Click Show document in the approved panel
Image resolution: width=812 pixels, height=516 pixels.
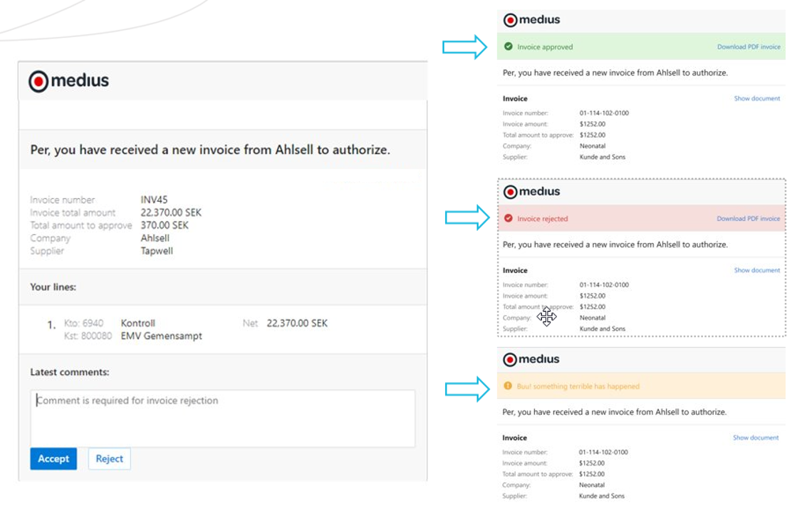click(756, 98)
